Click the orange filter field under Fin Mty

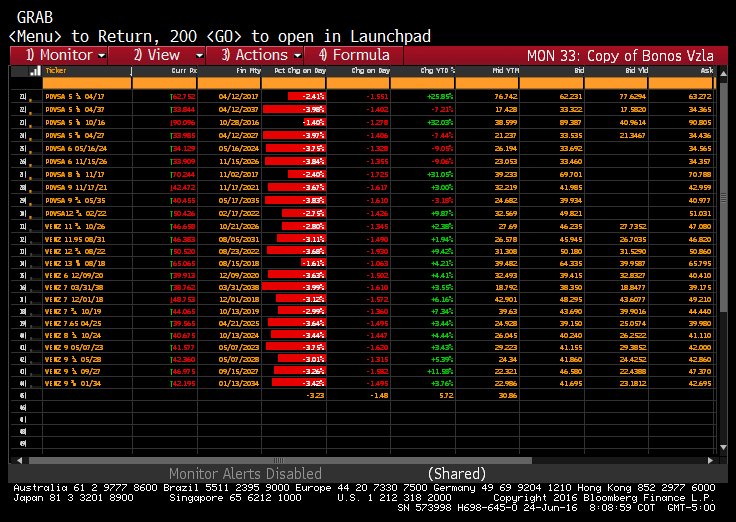[229, 84]
